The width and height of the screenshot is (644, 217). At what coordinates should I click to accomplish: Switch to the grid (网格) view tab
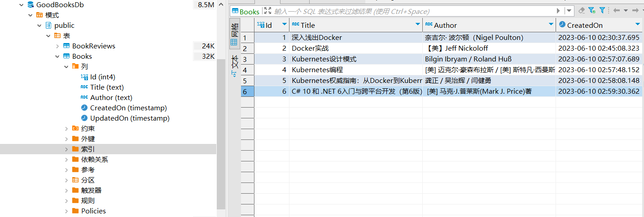pyautogui.click(x=234, y=33)
